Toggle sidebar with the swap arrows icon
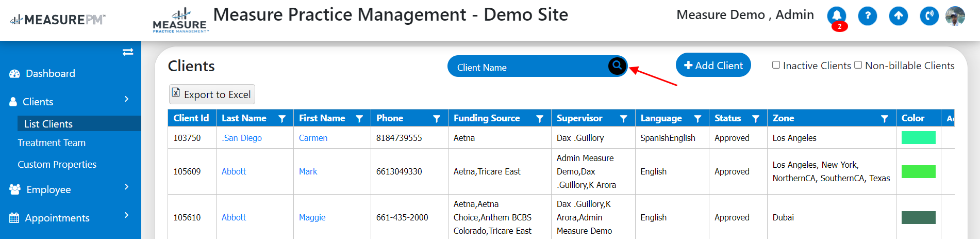The image size is (980, 239). point(128,52)
